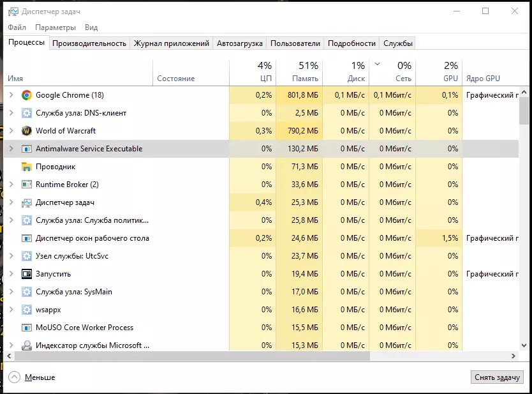Select the World of Warcraft icon

tap(26, 131)
